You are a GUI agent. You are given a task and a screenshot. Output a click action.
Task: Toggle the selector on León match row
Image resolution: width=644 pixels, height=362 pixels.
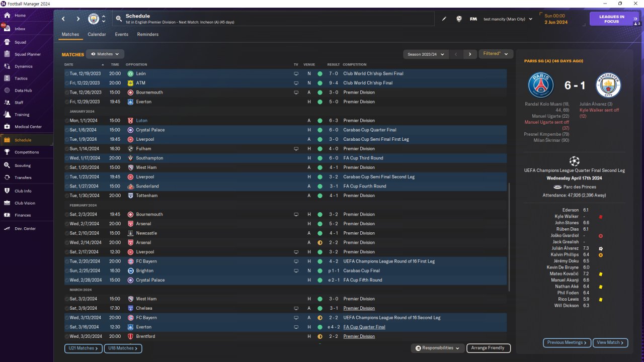point(67,73)
